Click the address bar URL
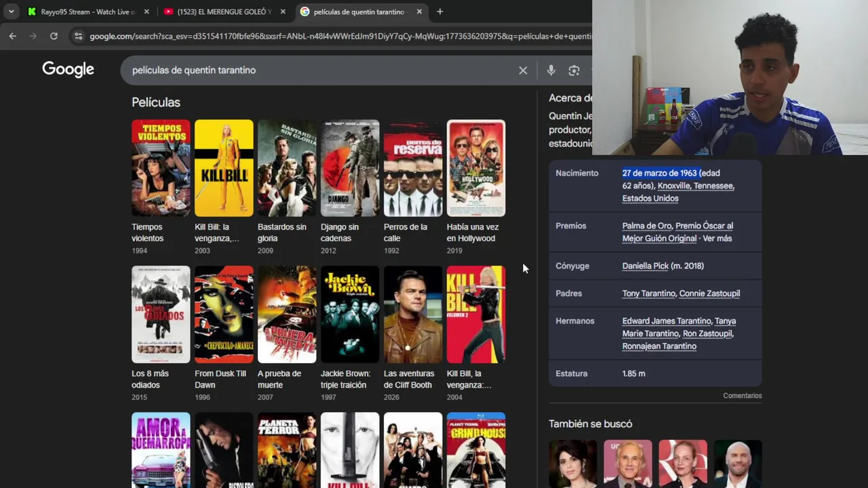868x488 pixels. pos(339,36)
